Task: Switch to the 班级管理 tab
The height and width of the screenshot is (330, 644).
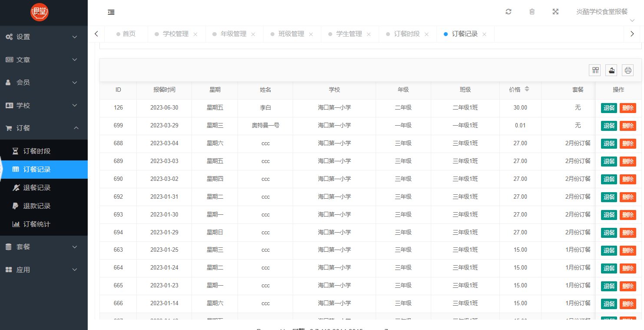Action: pos(291,34)
